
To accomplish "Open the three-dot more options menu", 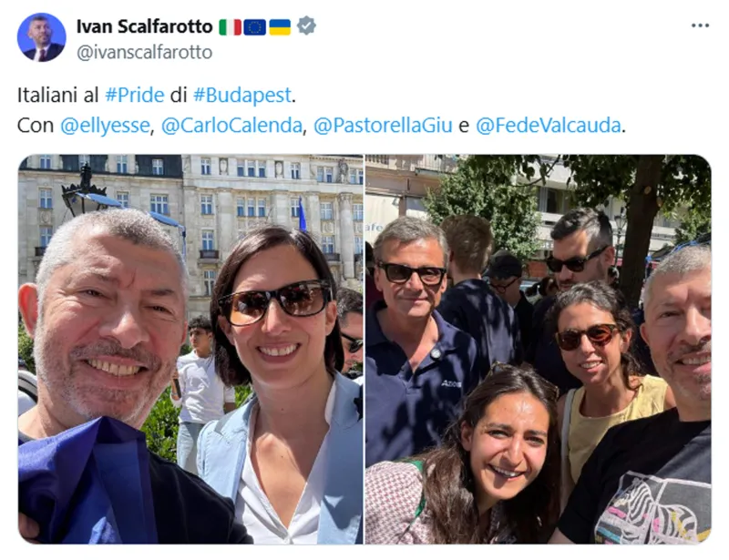I will pos(700,25).
